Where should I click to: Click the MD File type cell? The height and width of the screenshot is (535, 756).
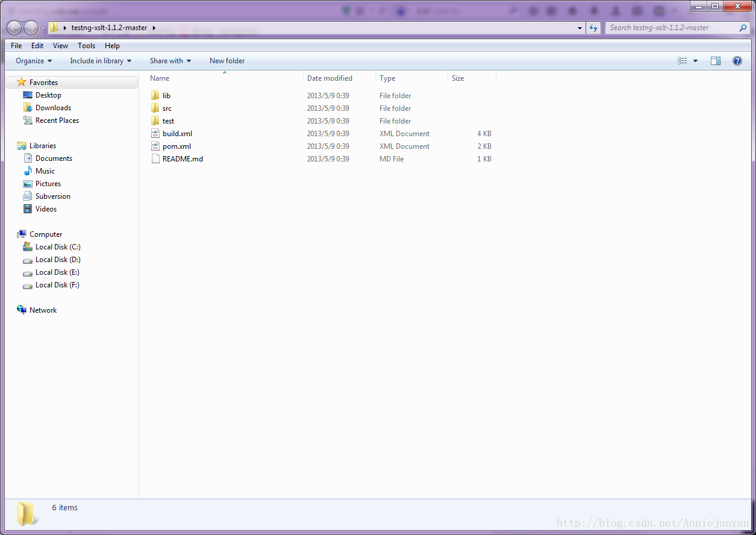(x=392, y=159)
